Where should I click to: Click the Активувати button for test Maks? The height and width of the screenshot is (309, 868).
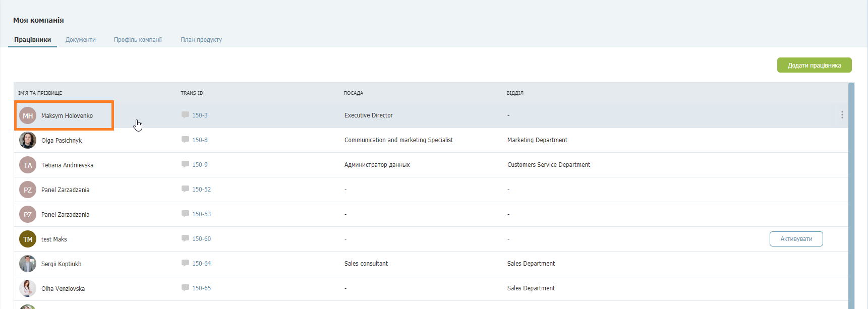(796, 239)
